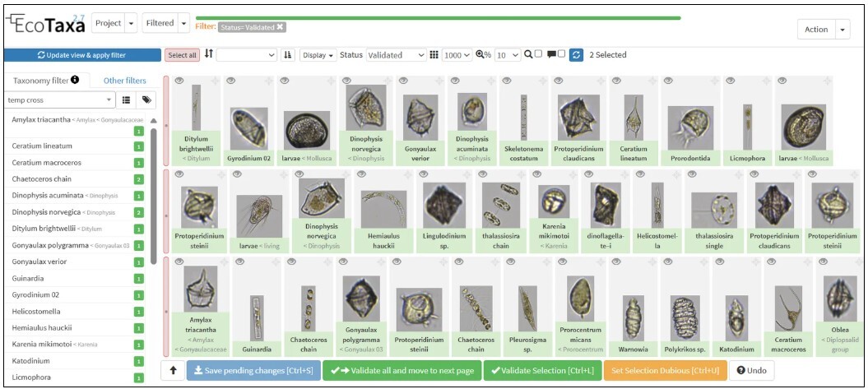Click the Action button
This screenshot has width=868, height=389.
coord(816,30)
